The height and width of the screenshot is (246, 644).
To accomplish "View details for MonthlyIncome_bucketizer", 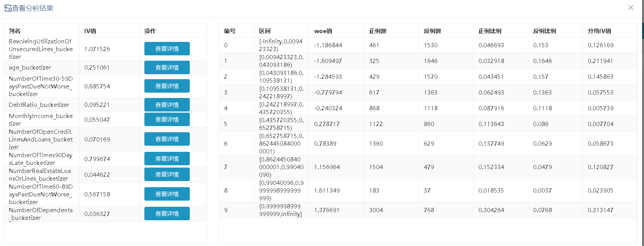I will (167, 120).
